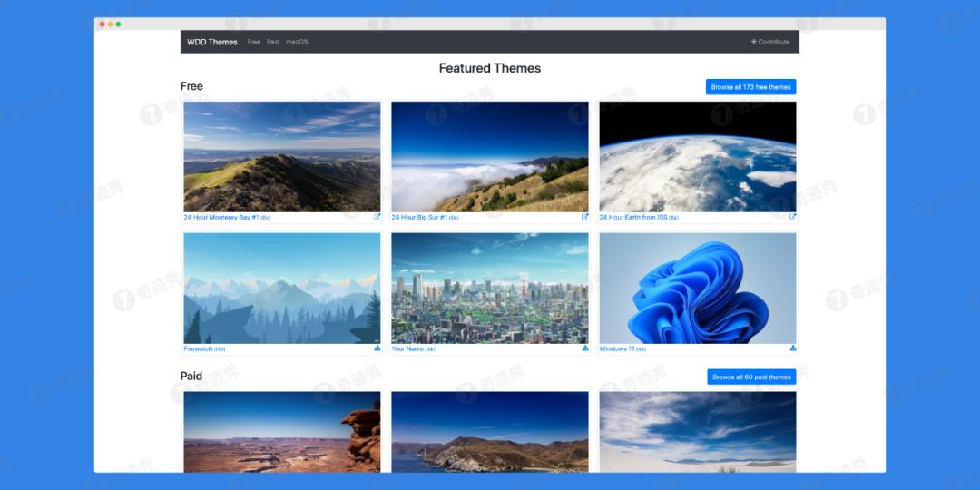Click Browse all 60 paid themes button

(751, 377)
